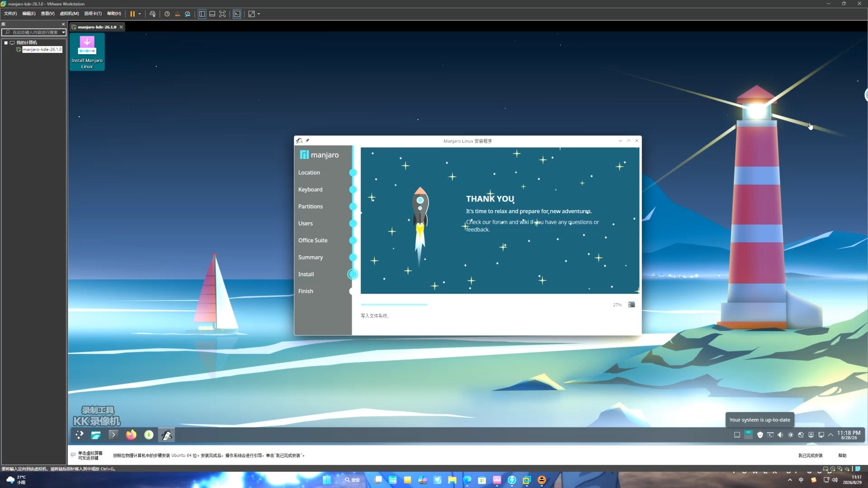
Task: Click the installation progress bar
Action: click(484, 305)
